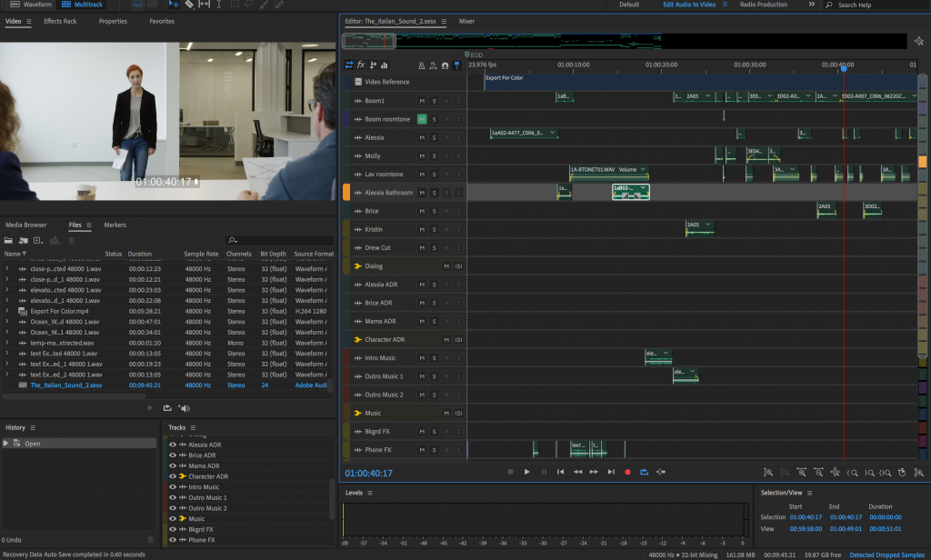Open the Properties tab
The height and width of the screenshot is (560, 931).
click(x=113, y=22)
